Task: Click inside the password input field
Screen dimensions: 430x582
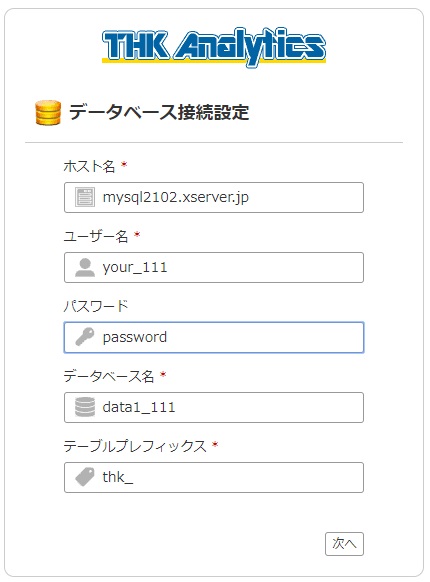Action: point(214,337)
